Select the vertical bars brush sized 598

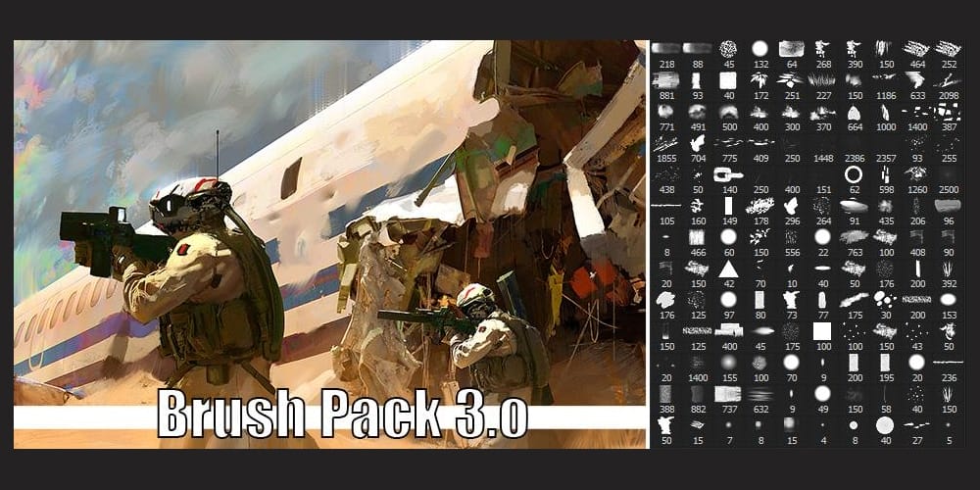pyautogui.click(x=885, y=174)
